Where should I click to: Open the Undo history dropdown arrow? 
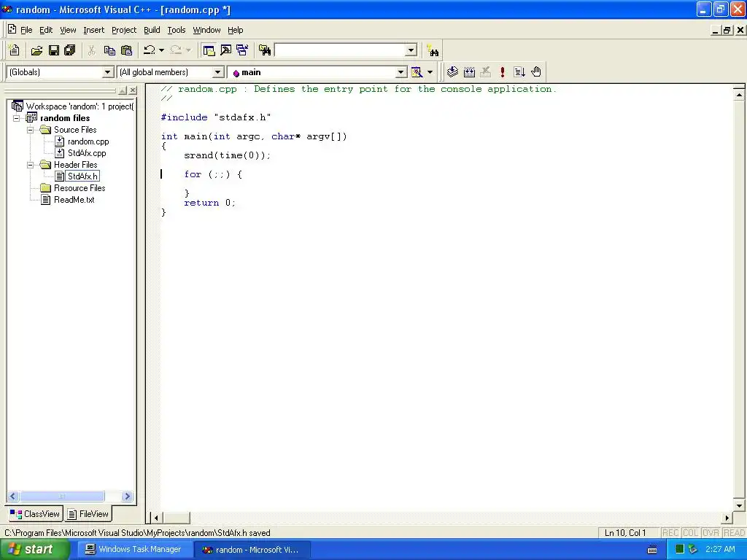click(x=161, y=50)
